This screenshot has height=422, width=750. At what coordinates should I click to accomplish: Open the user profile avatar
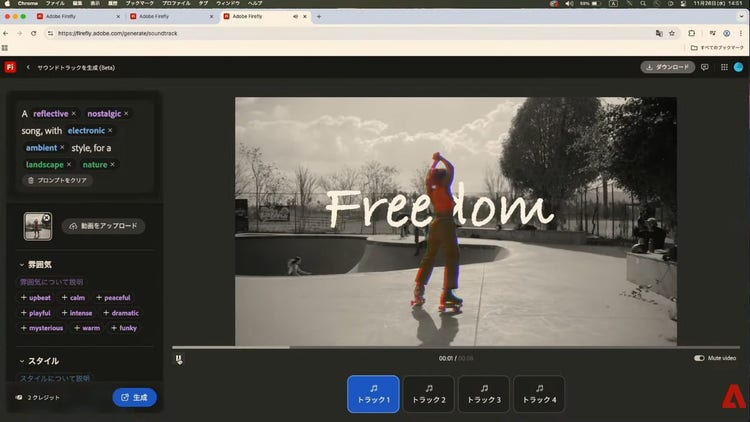click(738, 67)
